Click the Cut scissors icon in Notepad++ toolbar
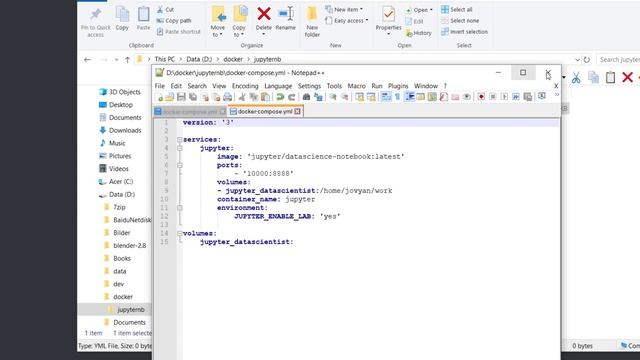 242,97
